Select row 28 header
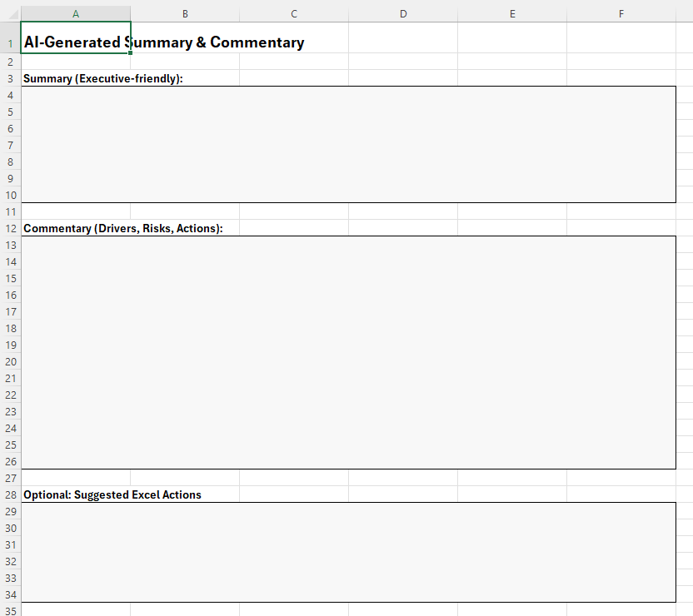 10,494
